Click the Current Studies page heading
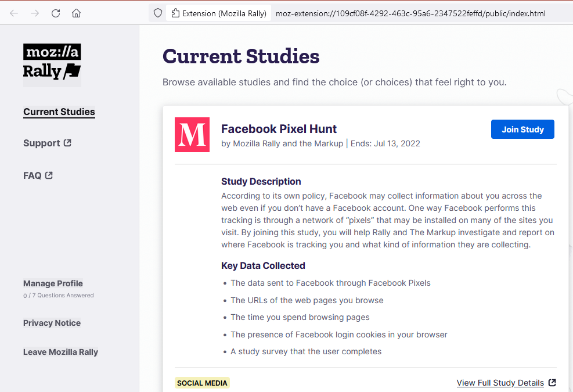573x392 pixels. point(241,56)
